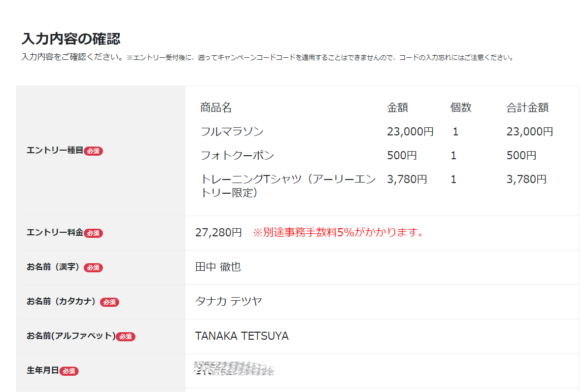Click the 必須 badge next to お名前（漢字）
588x392 pixels.
tap(93, 268)
